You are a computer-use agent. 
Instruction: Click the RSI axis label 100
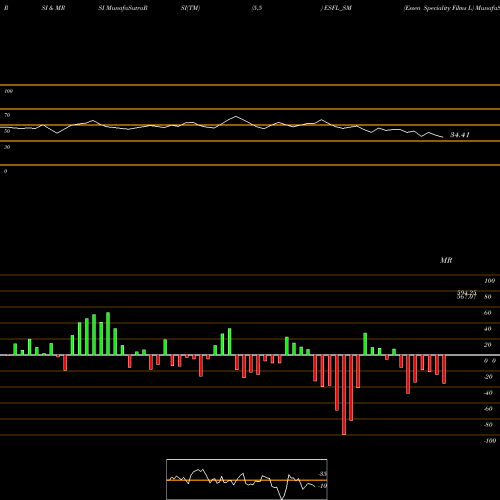tap(9, 91)
